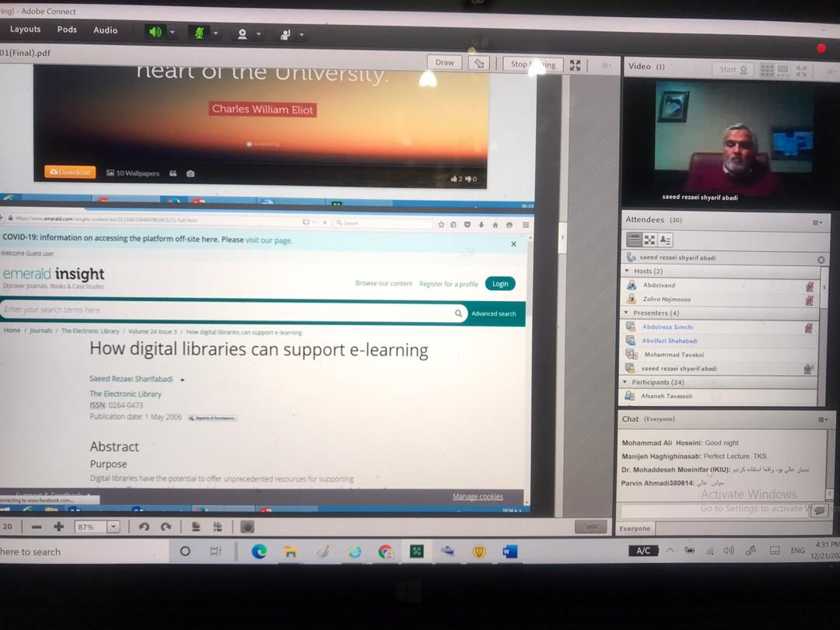Screen dimensions: 840x630
Task: Open the 87% zoom level dropdown
Action: click(114, 527)
